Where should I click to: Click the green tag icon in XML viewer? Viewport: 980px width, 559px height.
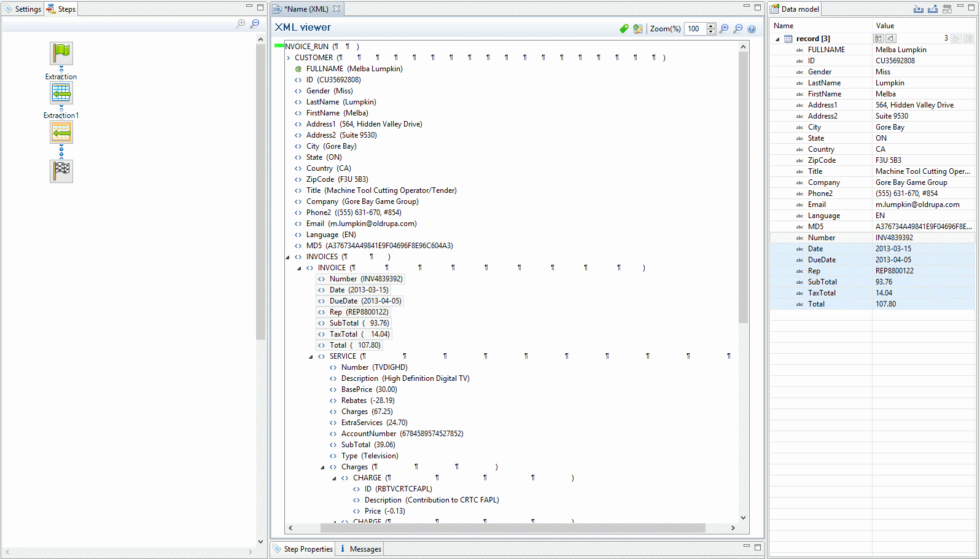tap(624, 29)
